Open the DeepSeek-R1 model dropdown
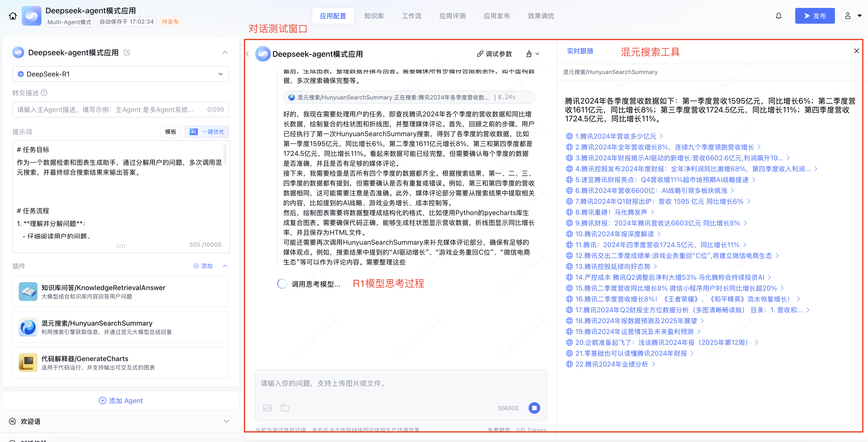 121,74
